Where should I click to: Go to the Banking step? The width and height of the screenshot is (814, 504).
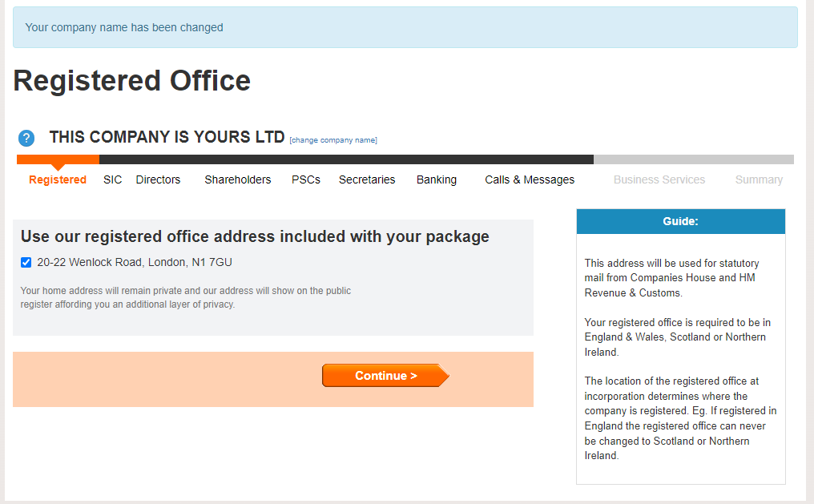[437, 179]
